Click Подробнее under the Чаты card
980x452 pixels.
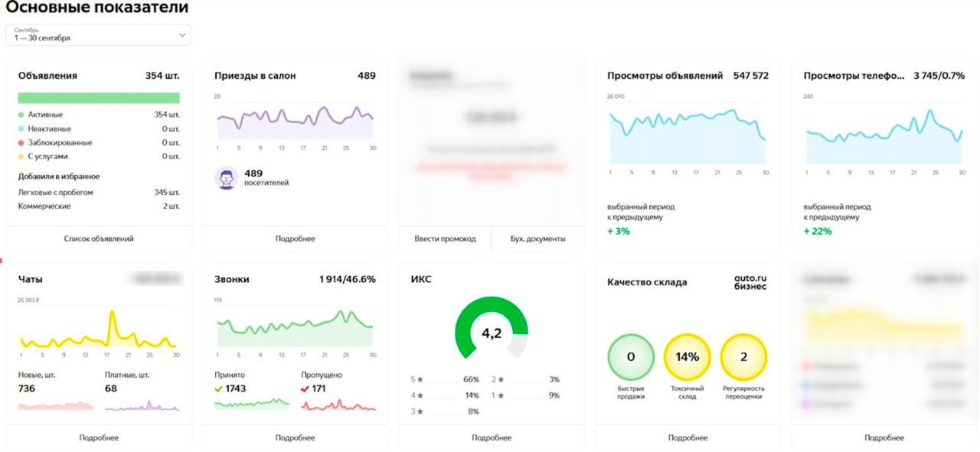pos(99,437)
